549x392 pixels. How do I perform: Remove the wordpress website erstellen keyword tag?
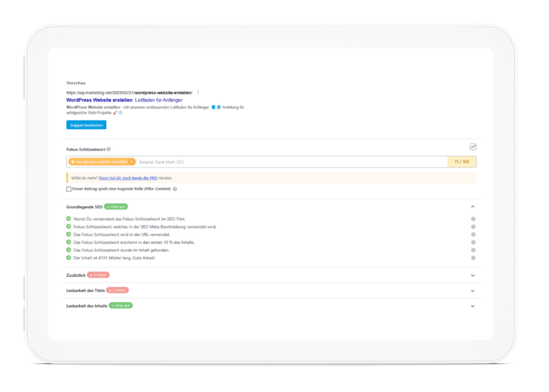click(x=132, y=162)
